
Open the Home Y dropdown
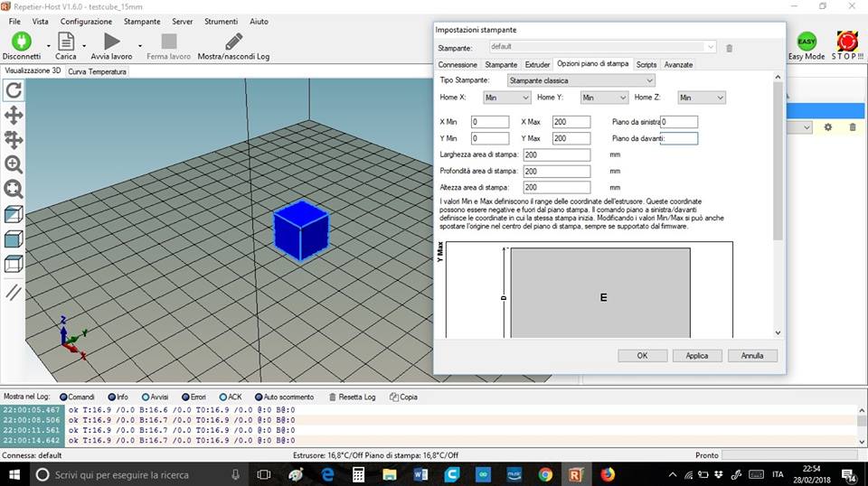(x=604, y=98)
